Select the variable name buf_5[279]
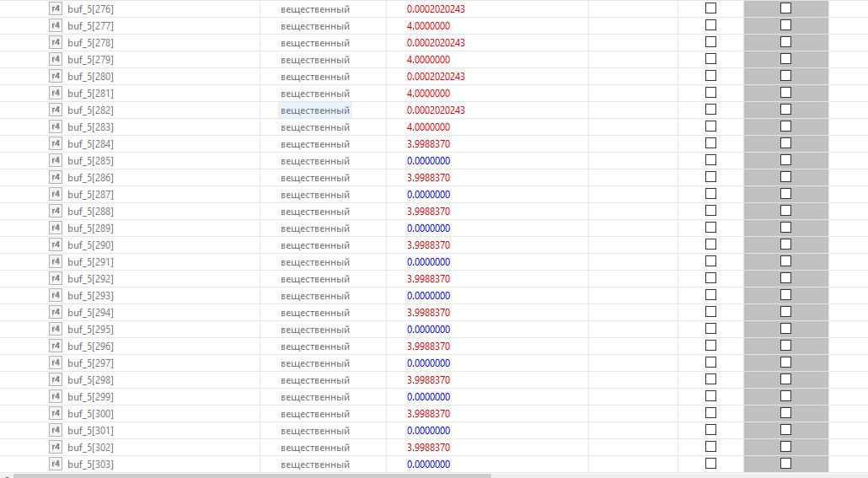Image resolution: width=868 pixels, height=478 pixels. [x=90, y=60]
